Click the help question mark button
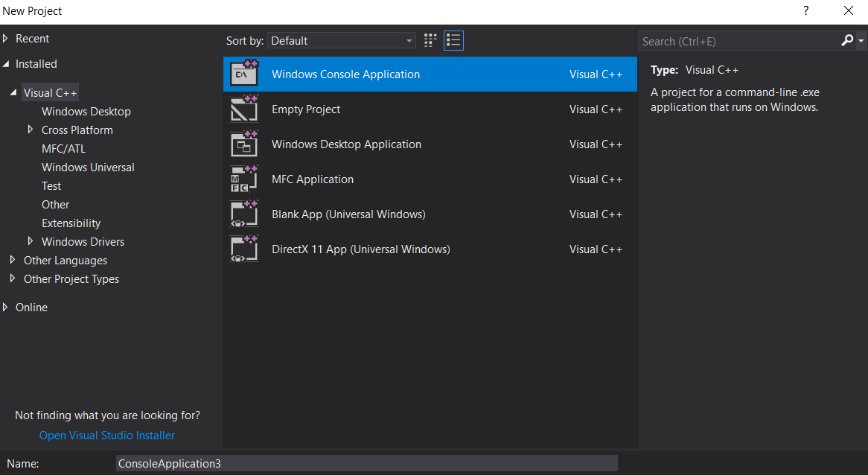Image resolution: width=868 pixels, height=475 pixels. click(805, 11)
